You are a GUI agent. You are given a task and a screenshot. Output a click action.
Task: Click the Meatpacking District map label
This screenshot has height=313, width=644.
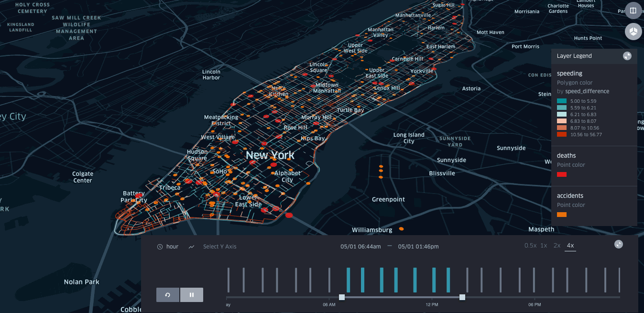click(221, 120)
